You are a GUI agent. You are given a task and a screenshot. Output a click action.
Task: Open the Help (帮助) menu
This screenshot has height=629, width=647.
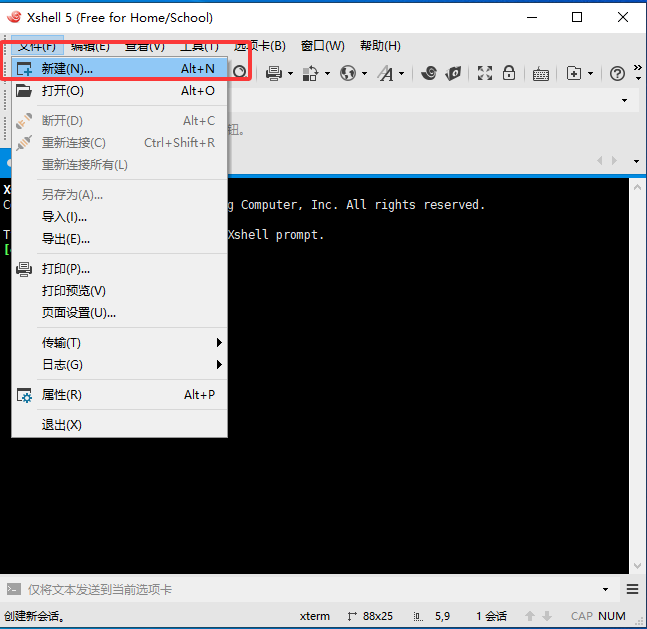point(380,46)
